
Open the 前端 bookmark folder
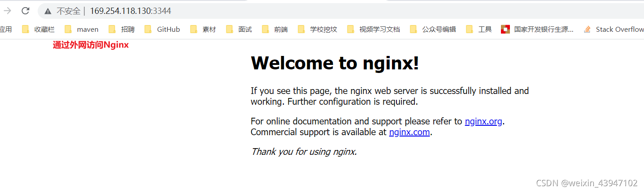click(275, 30)
